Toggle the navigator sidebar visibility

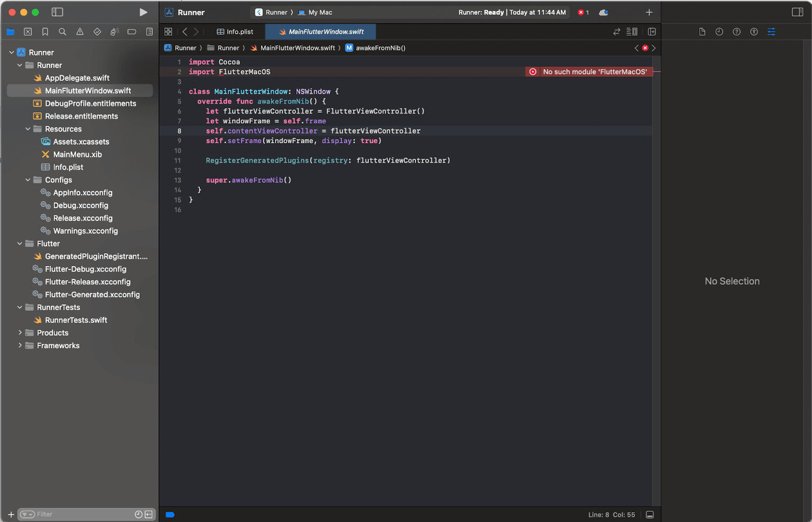(57, 12)
